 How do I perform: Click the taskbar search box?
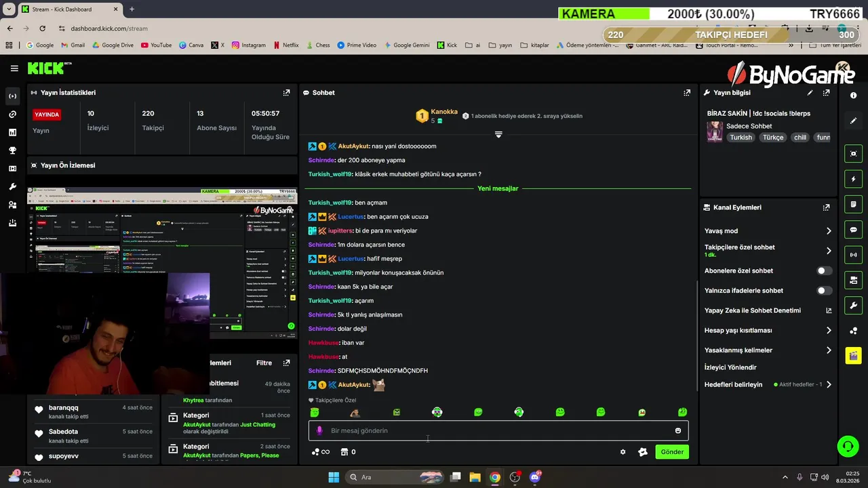coord(396,477)
